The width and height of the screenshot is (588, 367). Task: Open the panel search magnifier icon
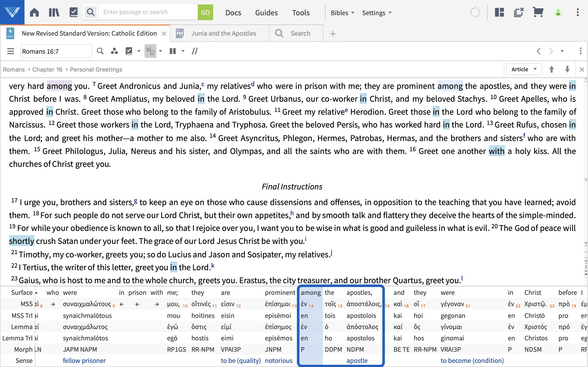(100, 51)
